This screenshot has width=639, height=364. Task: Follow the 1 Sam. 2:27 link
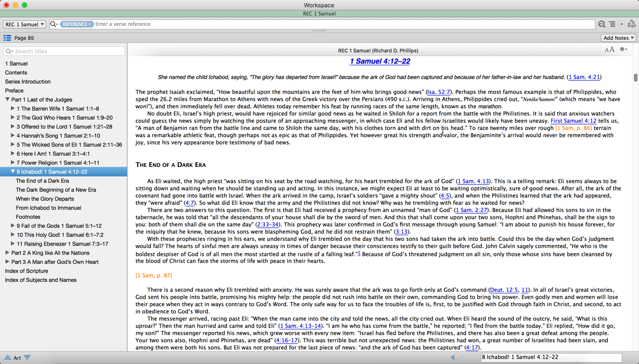pyautogui.click(x=471, y=210)
